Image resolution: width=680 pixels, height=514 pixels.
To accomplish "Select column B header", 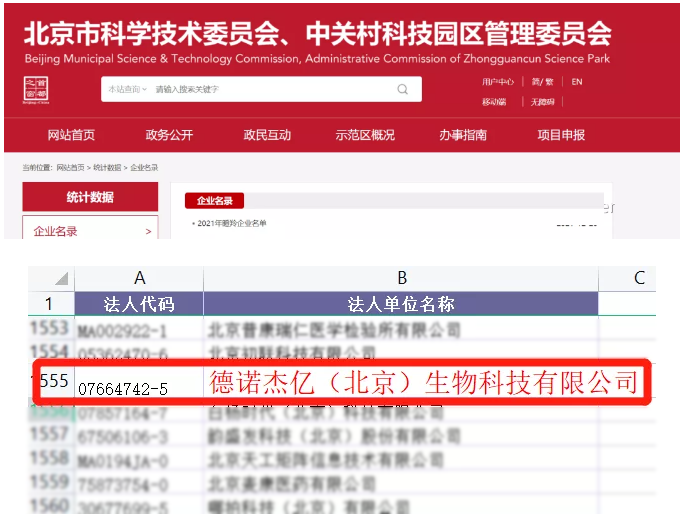I will pos(401,278).
